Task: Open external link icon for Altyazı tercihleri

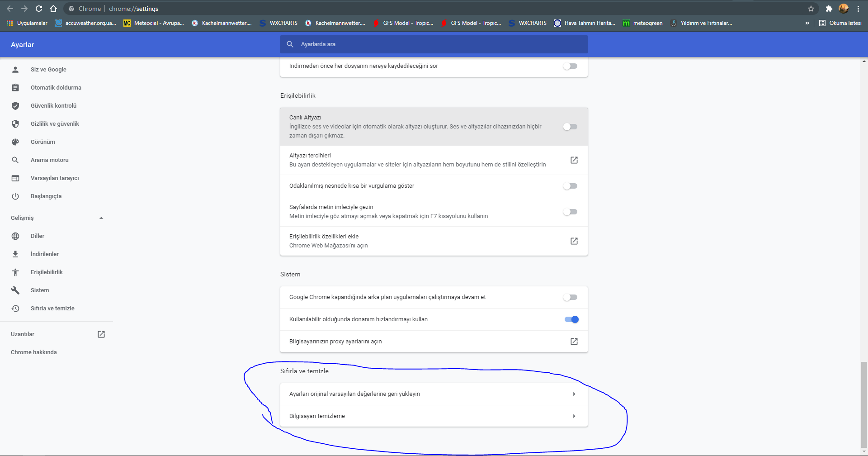Action: tap(574, 160)
